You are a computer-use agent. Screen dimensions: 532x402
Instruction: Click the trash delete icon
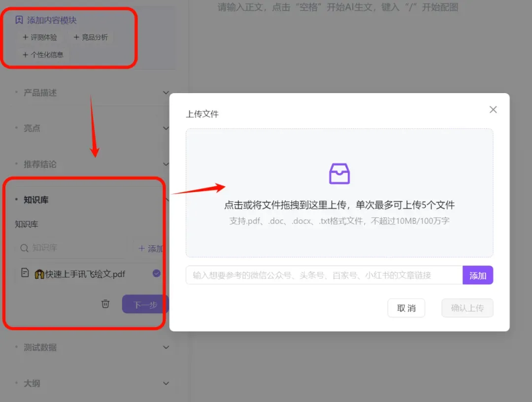click(105, 303)
